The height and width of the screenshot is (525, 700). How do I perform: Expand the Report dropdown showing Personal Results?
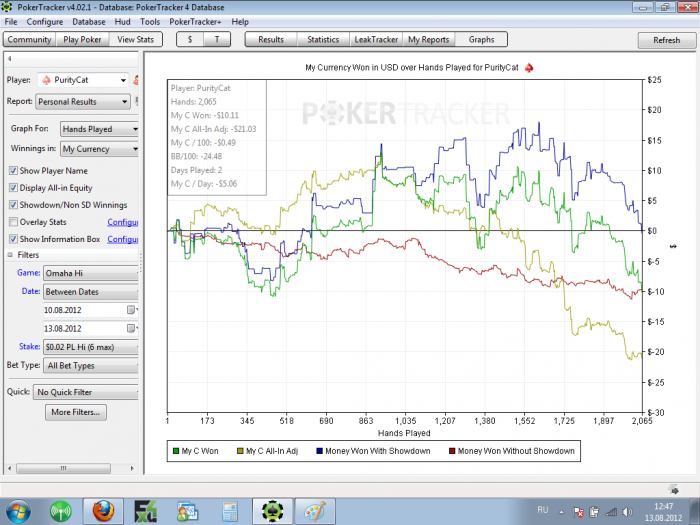[83, 101]
